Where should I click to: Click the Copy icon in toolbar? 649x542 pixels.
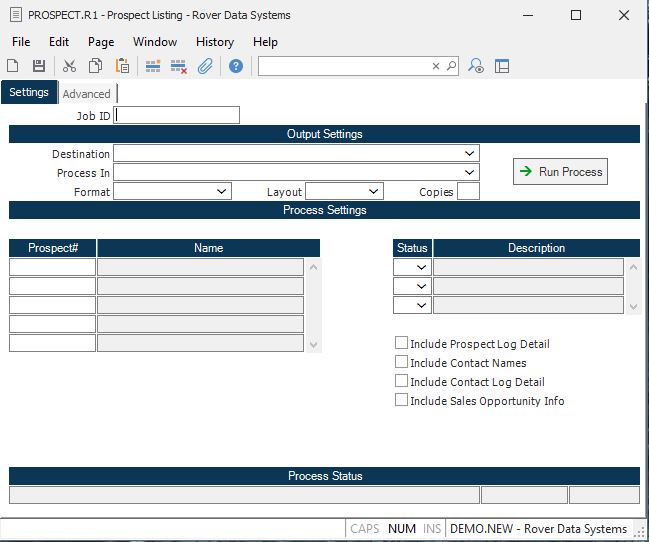(x=95, y=66)
